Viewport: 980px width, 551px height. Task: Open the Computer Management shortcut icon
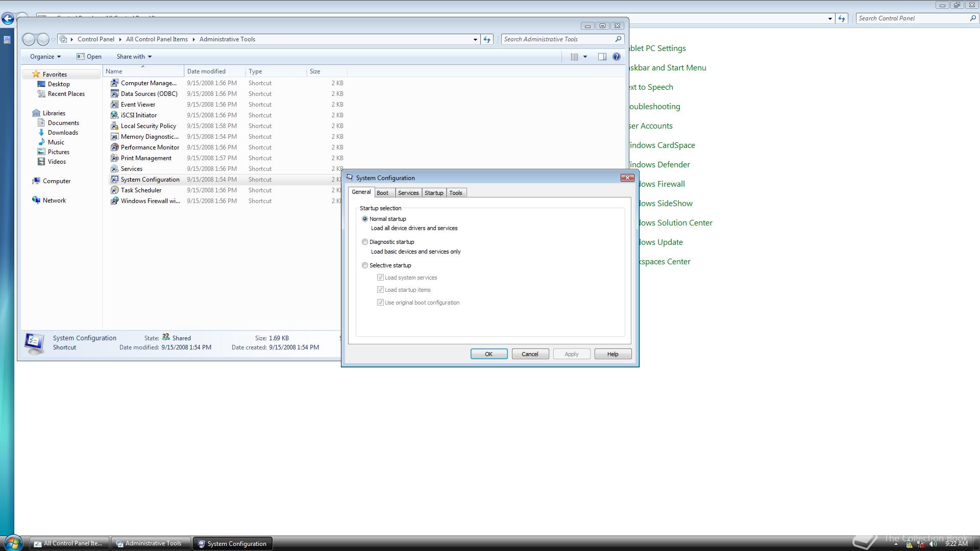click(x=115, y=83)
